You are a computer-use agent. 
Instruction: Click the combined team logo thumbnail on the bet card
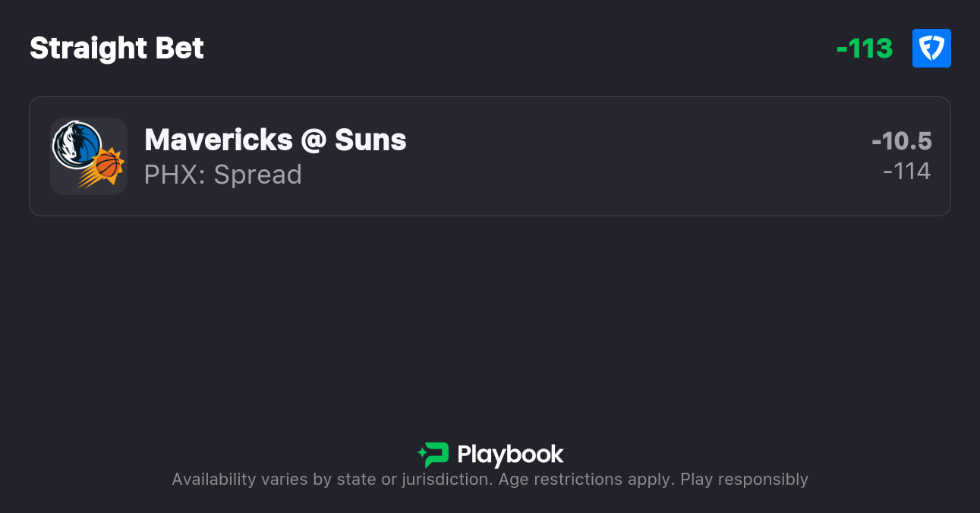[89, 156]
